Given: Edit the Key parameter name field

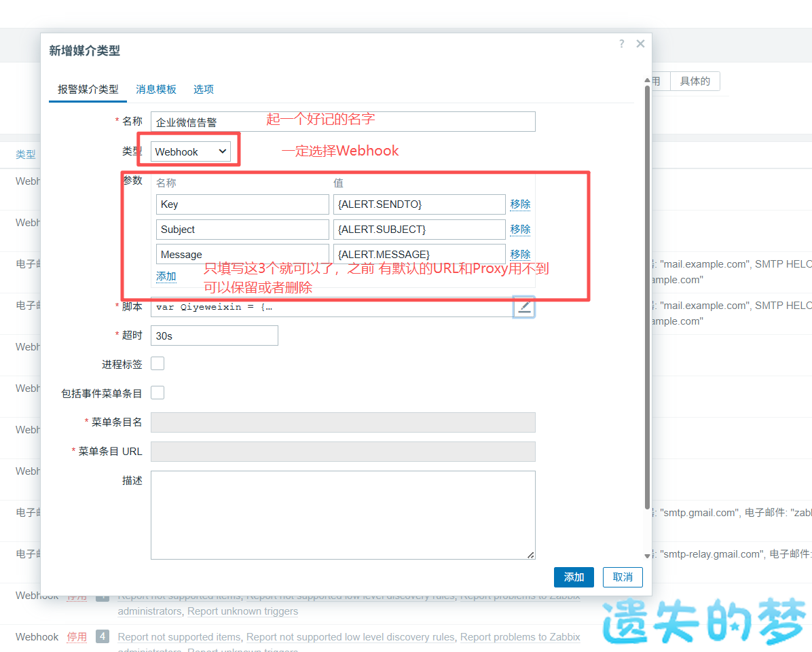Looking at the screenshot, I should click(242, 204).
